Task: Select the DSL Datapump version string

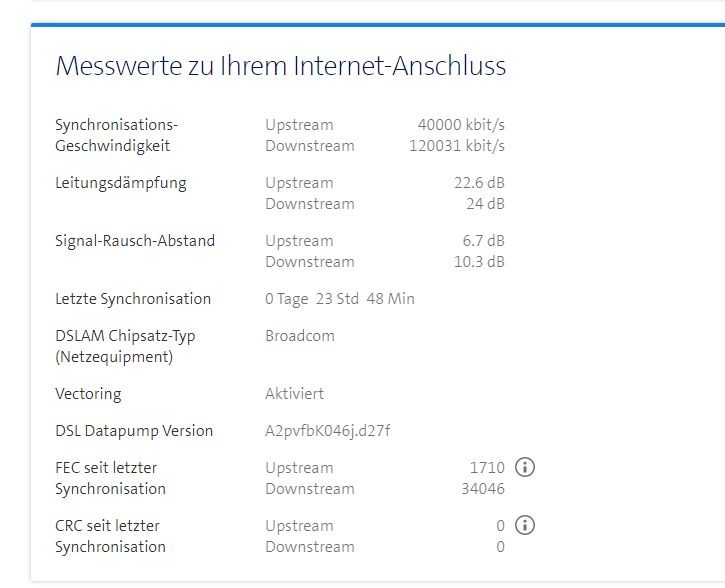Action: [327, 431]
